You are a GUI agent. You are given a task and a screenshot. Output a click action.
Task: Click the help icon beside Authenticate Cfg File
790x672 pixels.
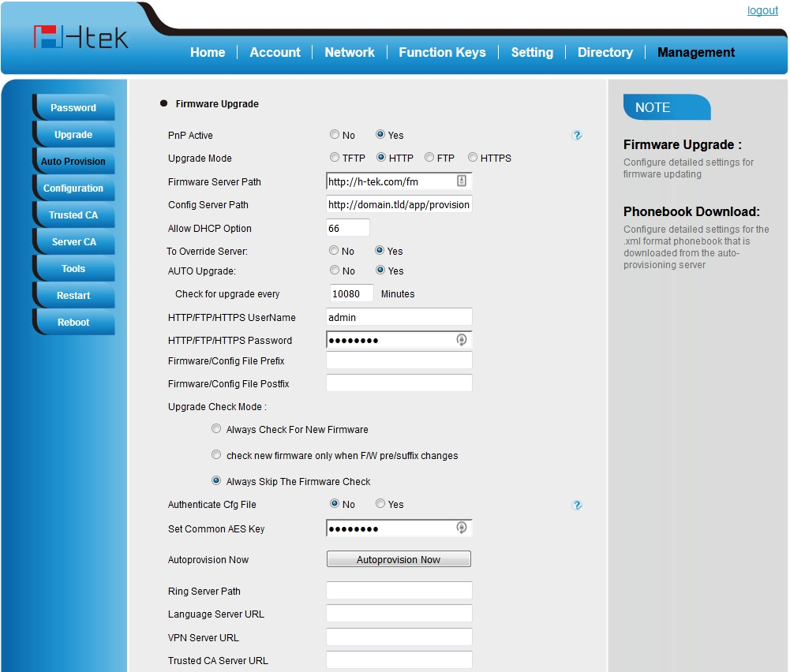click(x=577, y=505)
